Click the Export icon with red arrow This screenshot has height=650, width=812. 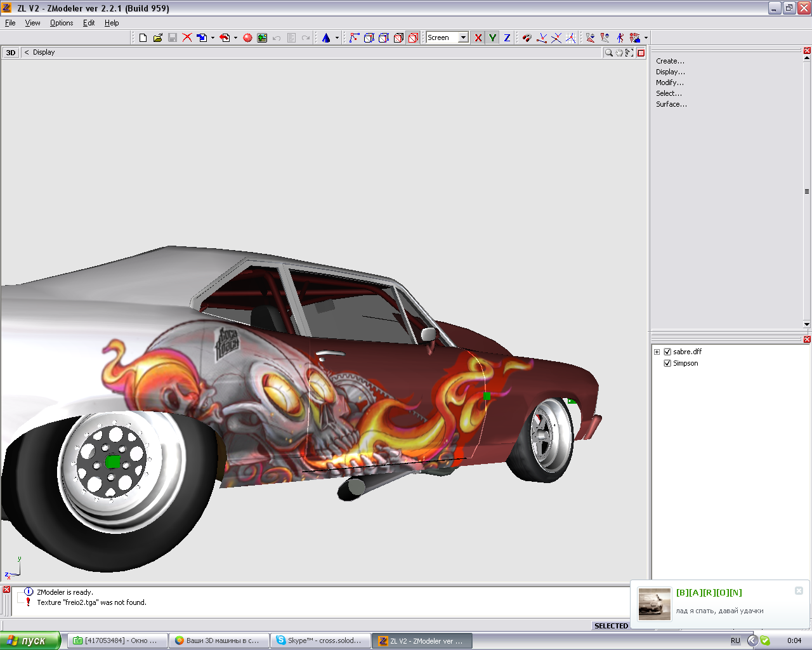pos(225,37)
